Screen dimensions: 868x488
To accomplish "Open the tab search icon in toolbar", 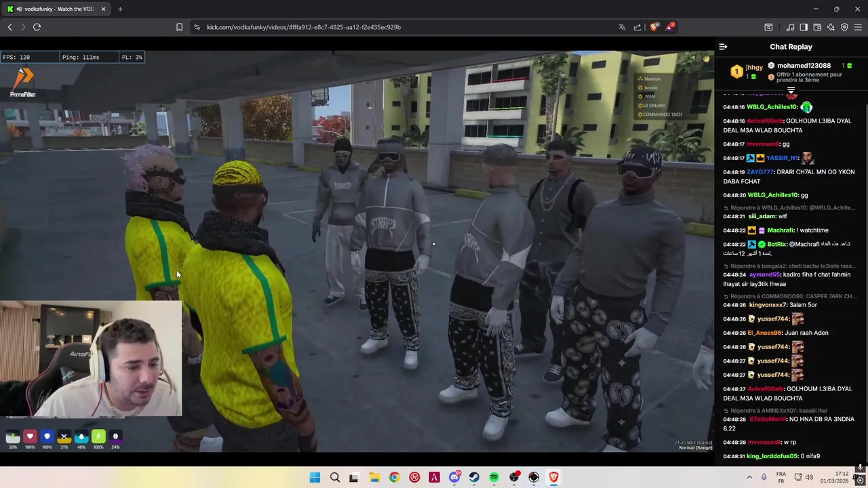I will click(768, 27).
